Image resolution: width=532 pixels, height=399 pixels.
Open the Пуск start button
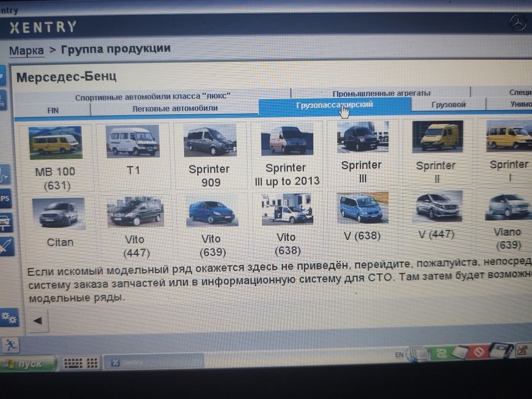pyautogui.click(x=29, y=364)
